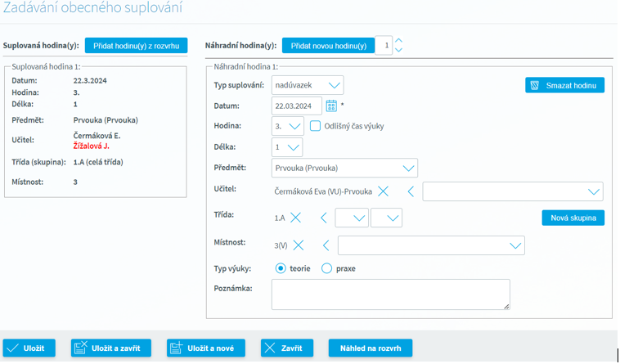Select the praxe radio button

pos(326,268)
